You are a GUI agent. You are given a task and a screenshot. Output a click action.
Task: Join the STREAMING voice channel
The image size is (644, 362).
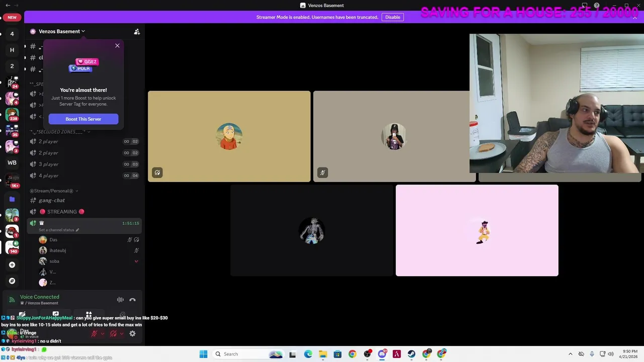[x=84, y=212]
